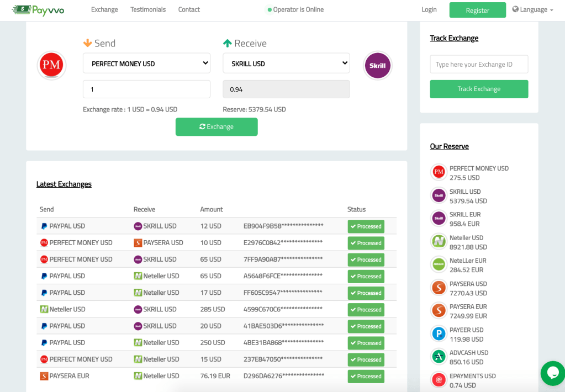
Task: Click Neteller USD icon in reserve list
Action: point(439,242)
